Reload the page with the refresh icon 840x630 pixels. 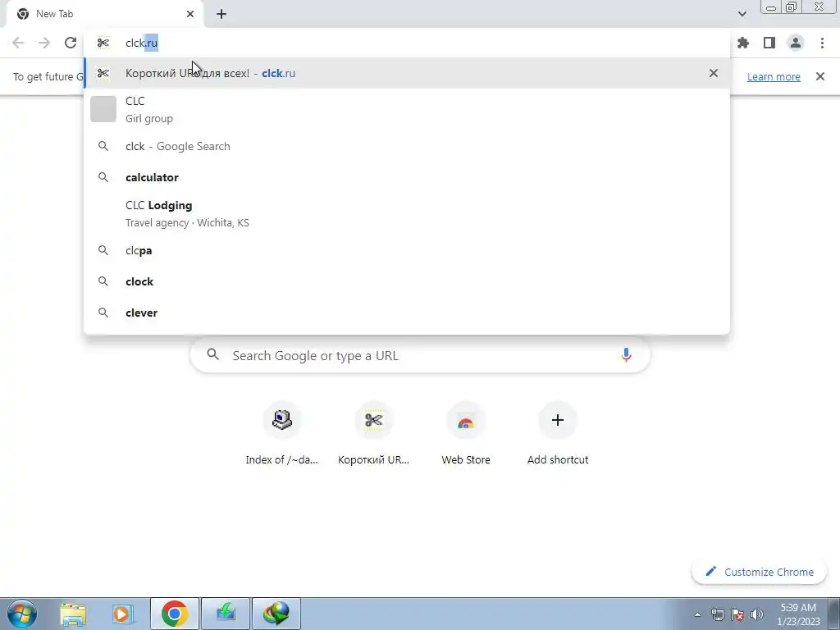click(x=71, y=43)
